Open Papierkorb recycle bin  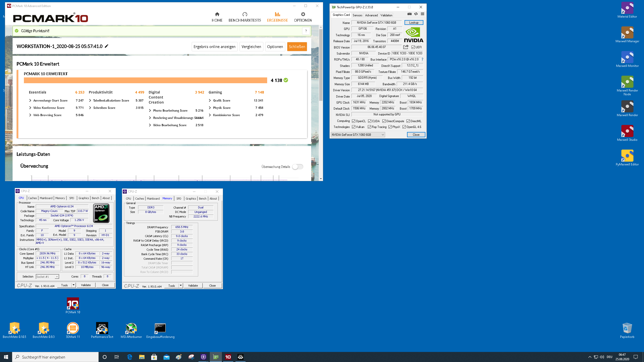pos(627,330)
